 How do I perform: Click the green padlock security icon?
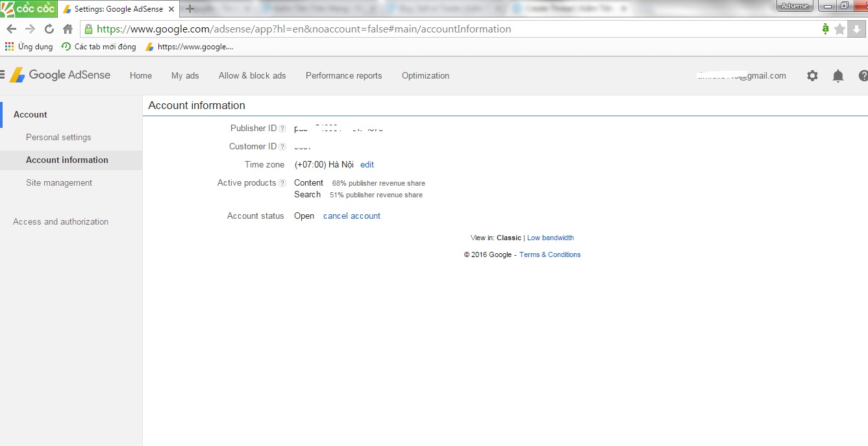(x=88, y=29)
